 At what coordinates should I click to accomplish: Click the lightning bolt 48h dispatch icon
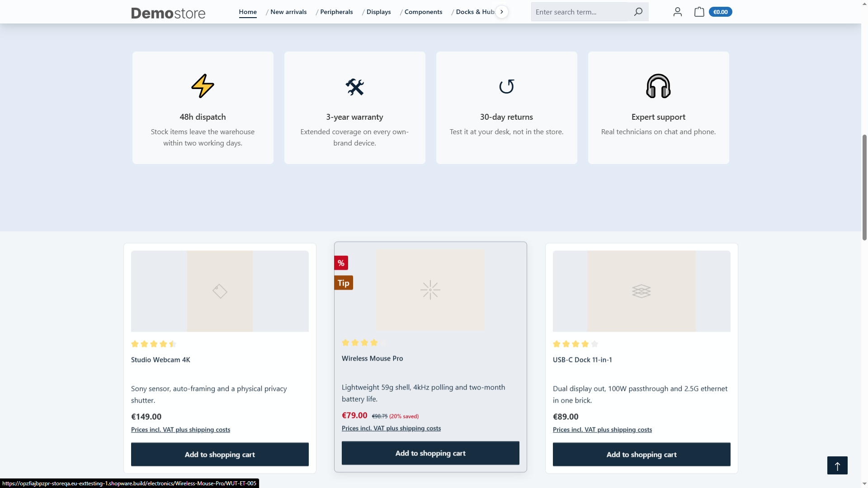203,86
